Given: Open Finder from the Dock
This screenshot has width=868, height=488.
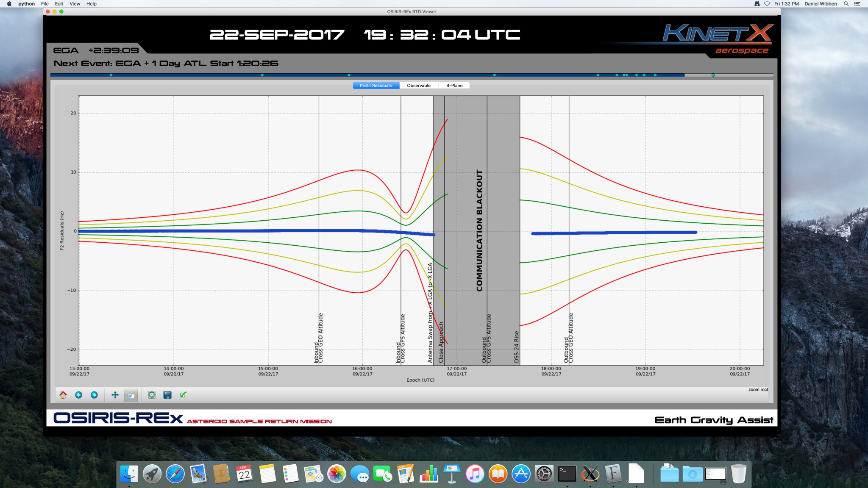Looking at the screenshot, I should pos(129,474).
